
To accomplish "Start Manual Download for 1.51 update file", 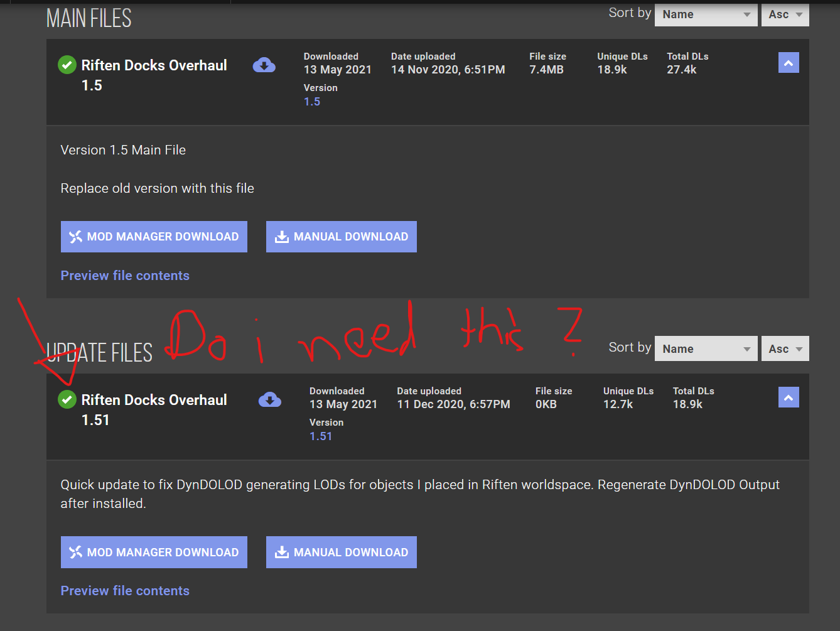I will [x=342, y=553].
